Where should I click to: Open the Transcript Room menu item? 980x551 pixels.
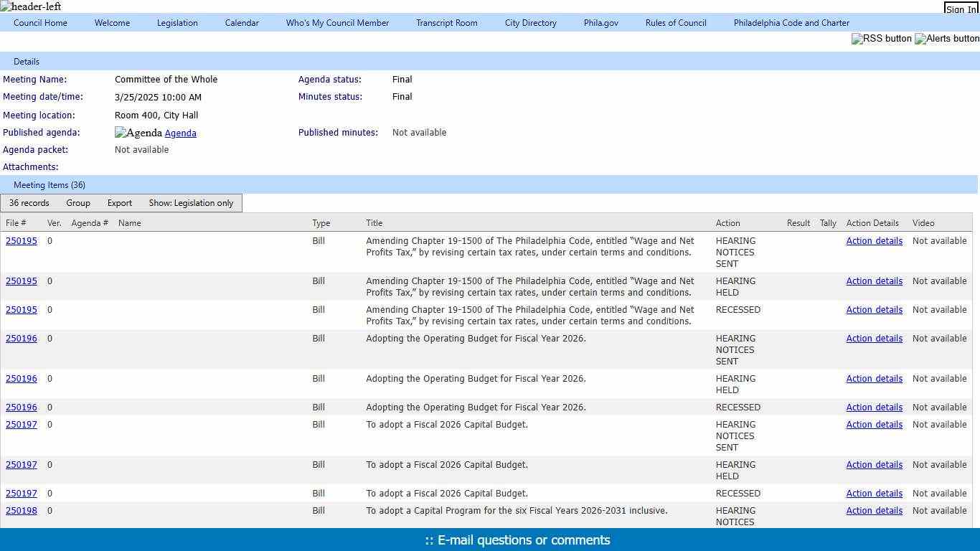point(446,23)
